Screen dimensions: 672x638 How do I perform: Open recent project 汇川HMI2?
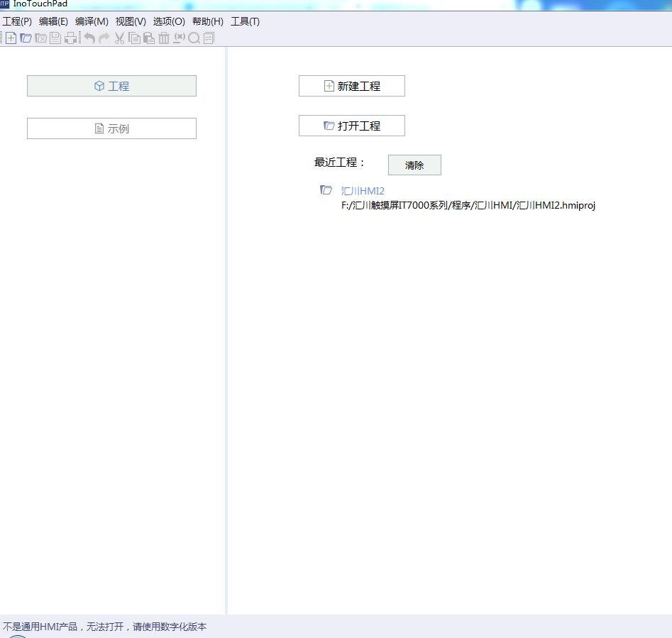[x=363, y=191]
